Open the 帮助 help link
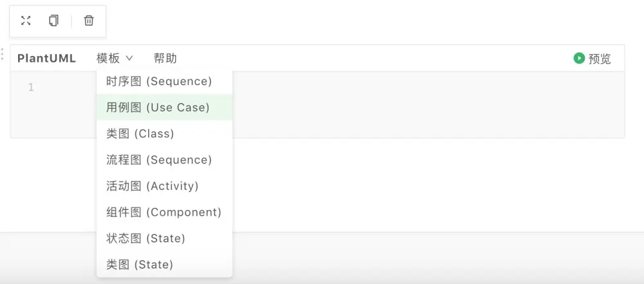 click(165, 59)
